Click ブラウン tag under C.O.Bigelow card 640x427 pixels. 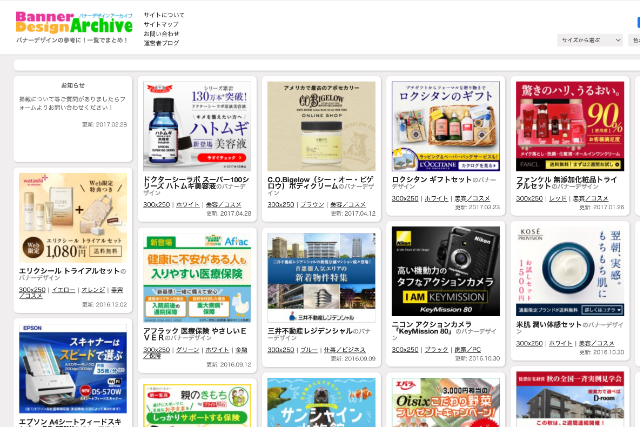pos(312,204)
